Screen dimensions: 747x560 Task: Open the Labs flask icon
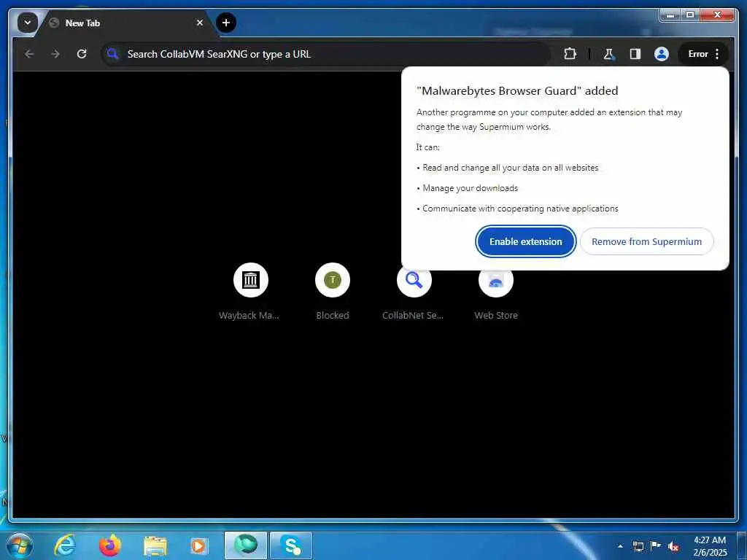608,54
